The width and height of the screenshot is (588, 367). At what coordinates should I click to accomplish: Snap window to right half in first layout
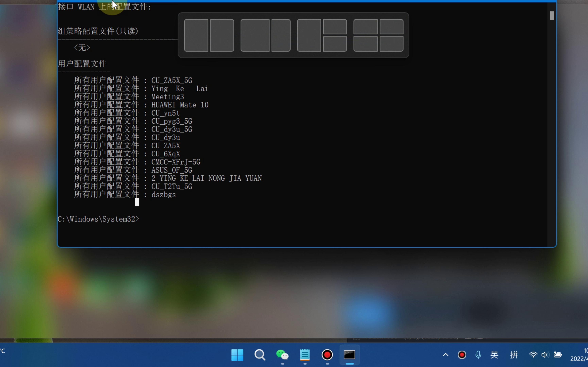pos(222,35)
